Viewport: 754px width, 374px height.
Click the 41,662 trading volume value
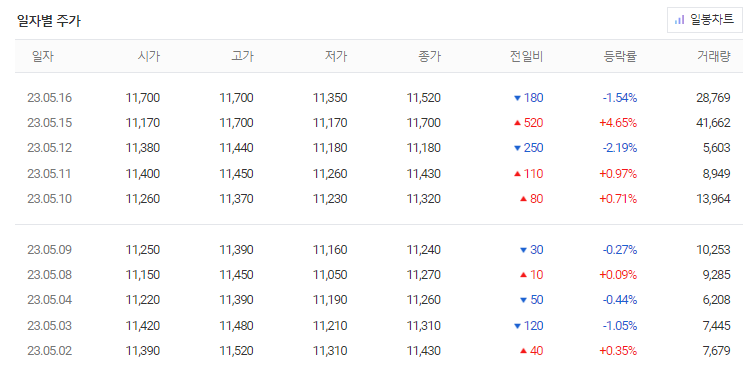pos(713,123)
